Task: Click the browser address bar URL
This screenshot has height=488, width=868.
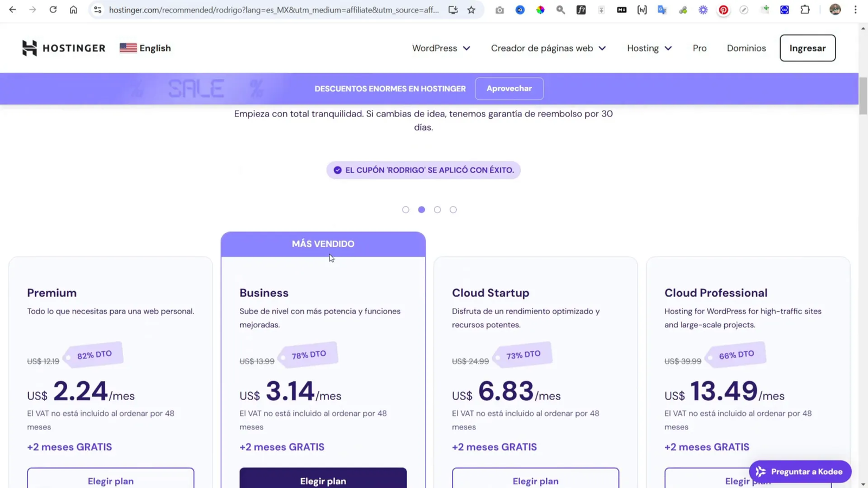Action: 271,10
